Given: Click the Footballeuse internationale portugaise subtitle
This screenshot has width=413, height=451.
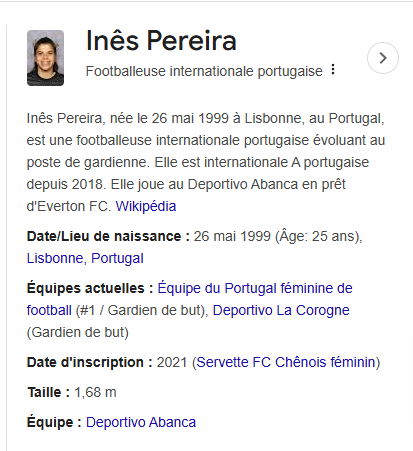Looking at the screenshot, I should 204,71.
